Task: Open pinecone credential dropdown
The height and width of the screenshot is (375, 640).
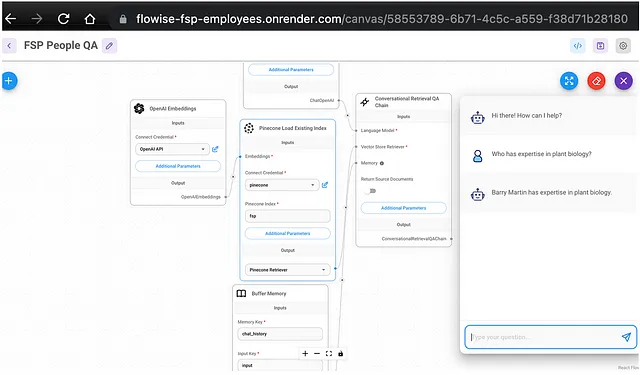Action: (282, 185)
